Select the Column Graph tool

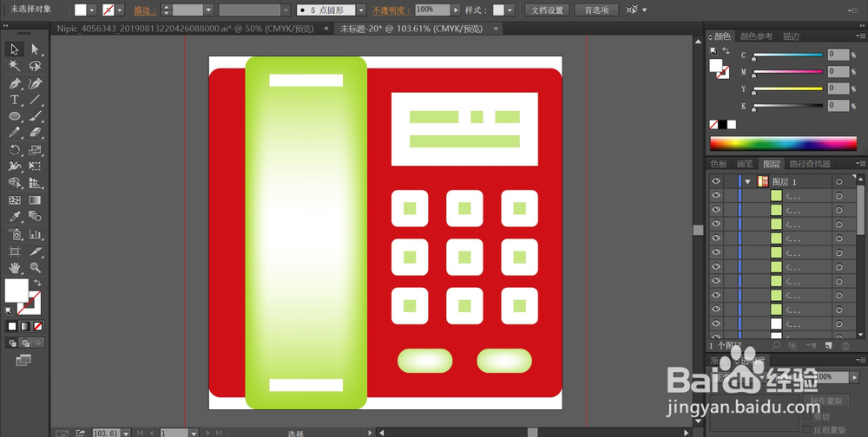coord(36,234)
